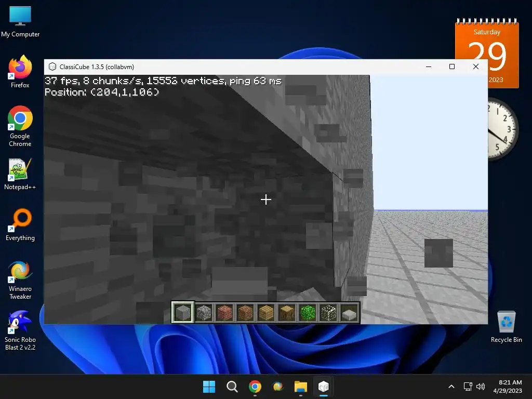Select the red brick block in the hotbar
The height and width of the screenshot is (399, 532).
[224, 312]
